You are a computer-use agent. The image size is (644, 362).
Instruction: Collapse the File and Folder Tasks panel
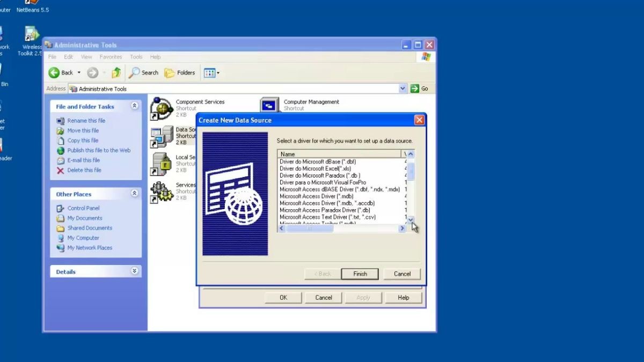click(134, 106)
